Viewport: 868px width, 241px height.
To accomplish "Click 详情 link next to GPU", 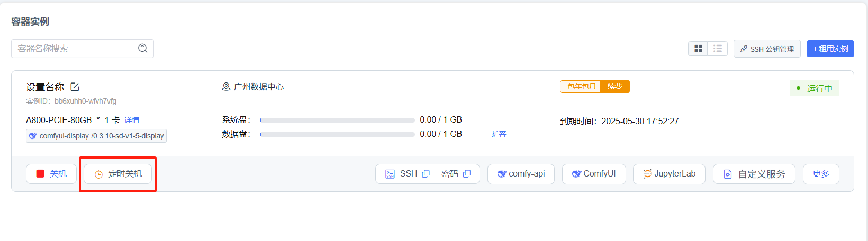I will 132,121.
